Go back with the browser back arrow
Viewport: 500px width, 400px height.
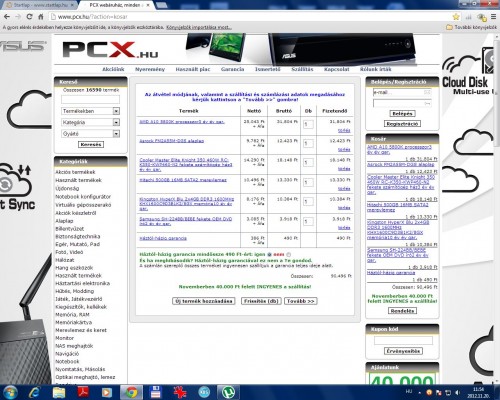pyautogui.click(x=7, y=16)
